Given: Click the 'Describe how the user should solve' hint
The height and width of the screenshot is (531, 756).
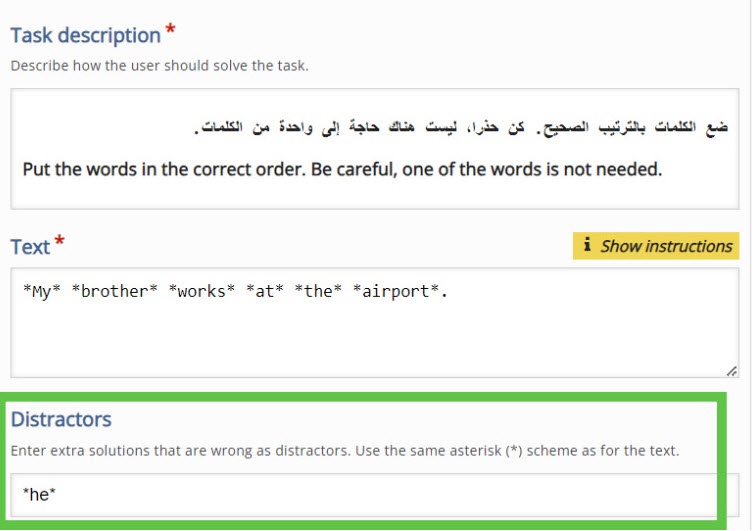Looking at the screenshot, I should [159, 66].
